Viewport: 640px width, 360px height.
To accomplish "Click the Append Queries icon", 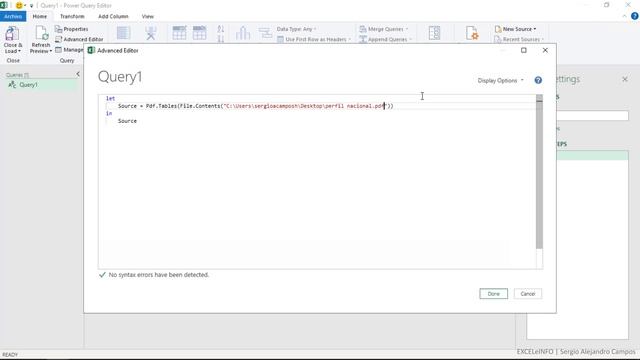I will [x=363, y=39].
